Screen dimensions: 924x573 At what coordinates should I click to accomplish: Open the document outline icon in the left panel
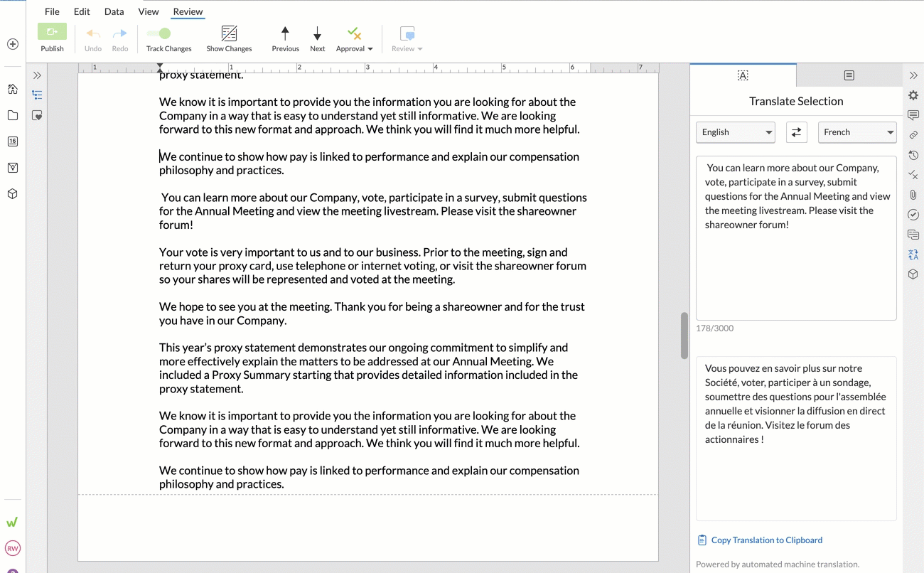point(36,94)
